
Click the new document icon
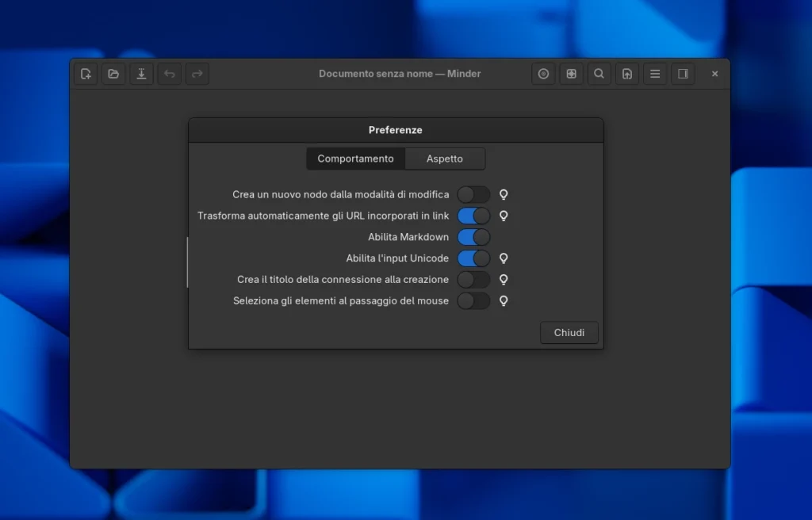pos(86,74)
